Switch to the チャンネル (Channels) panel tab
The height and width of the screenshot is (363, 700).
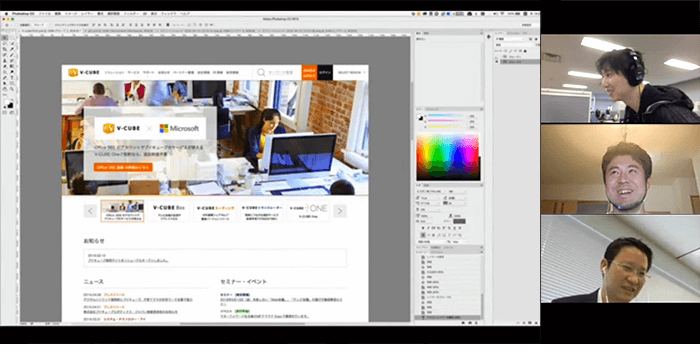tap(513, 33)
